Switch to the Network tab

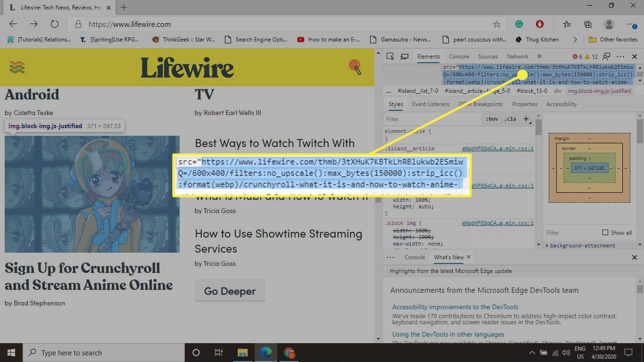click(x=518, y=57)
